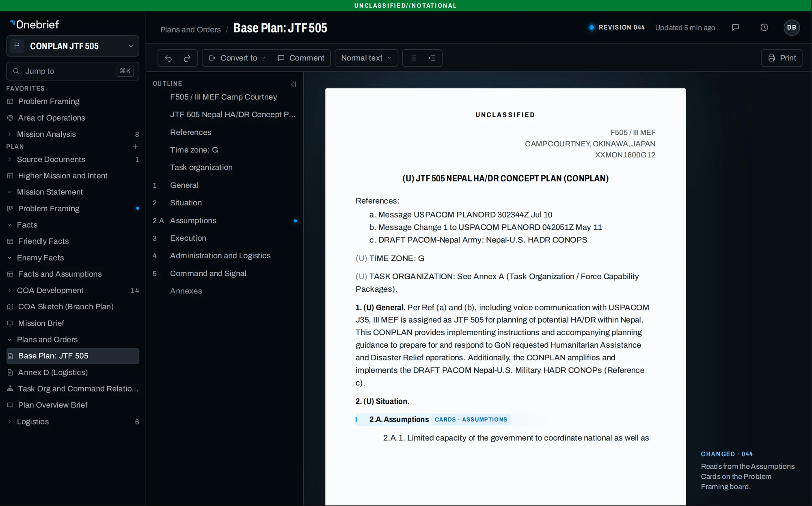The height and width of the screenshot is (506, 812).
Task: Click Plans and Orders breadcrumb link
Action: (x=190, y=30)
